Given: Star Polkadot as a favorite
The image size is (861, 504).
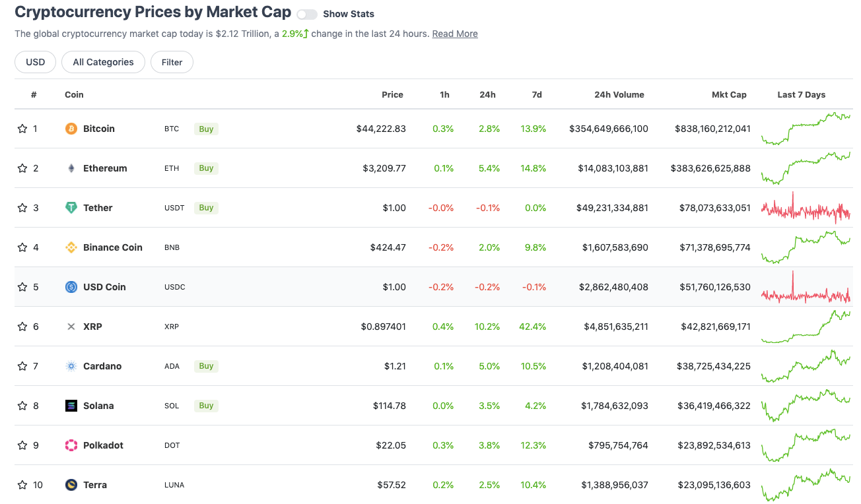Looking at the screenshot, I should point(22,445).
